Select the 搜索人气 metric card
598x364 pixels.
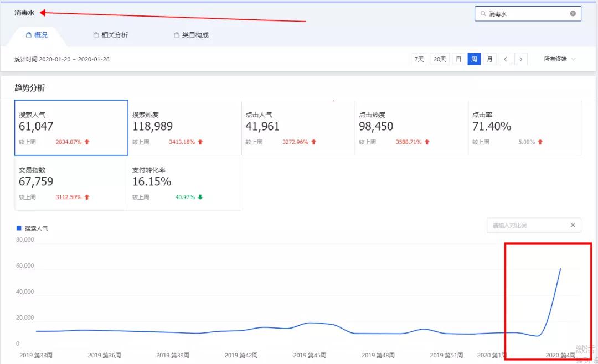(x=71, y=128)
